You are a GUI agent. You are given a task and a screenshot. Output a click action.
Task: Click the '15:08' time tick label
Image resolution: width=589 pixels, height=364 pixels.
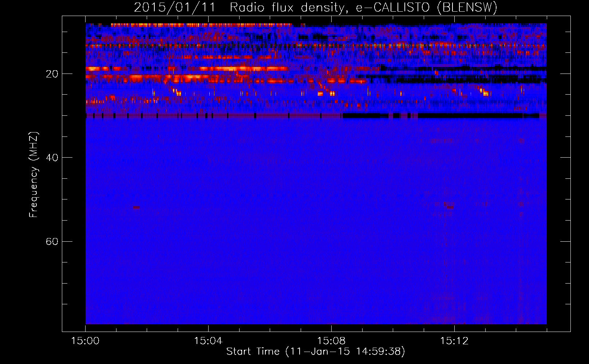pyautogui.click(x=331, y=341)
